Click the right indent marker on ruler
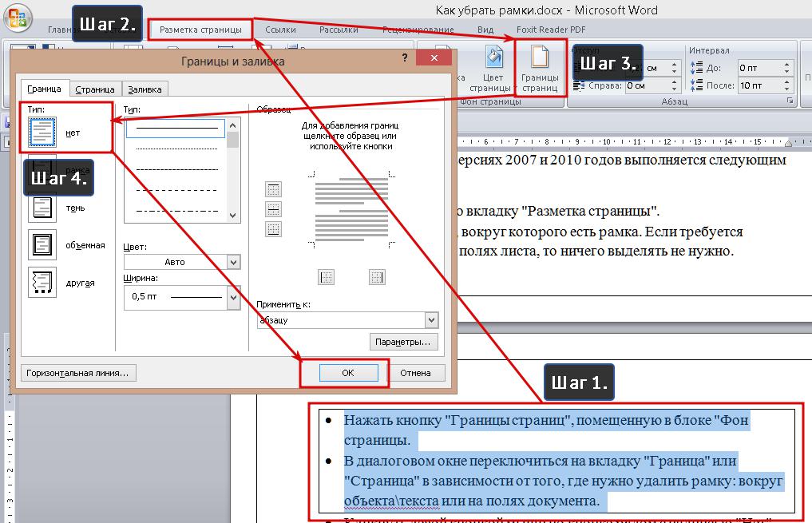The height and width of the screenshot is (523, 812). pos(788,143)
